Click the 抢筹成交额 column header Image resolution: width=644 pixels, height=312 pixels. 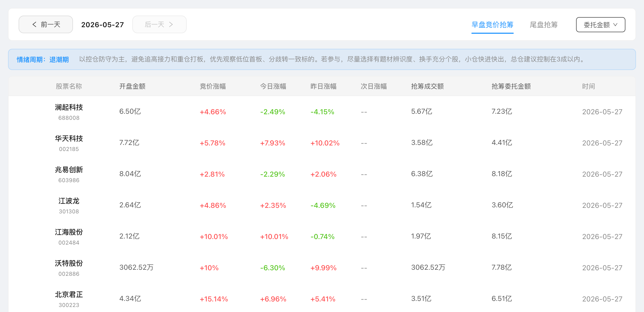click(427, 86)
